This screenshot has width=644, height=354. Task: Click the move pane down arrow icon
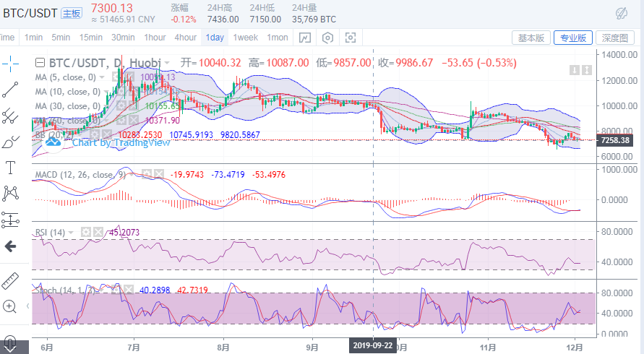point(575,70)
